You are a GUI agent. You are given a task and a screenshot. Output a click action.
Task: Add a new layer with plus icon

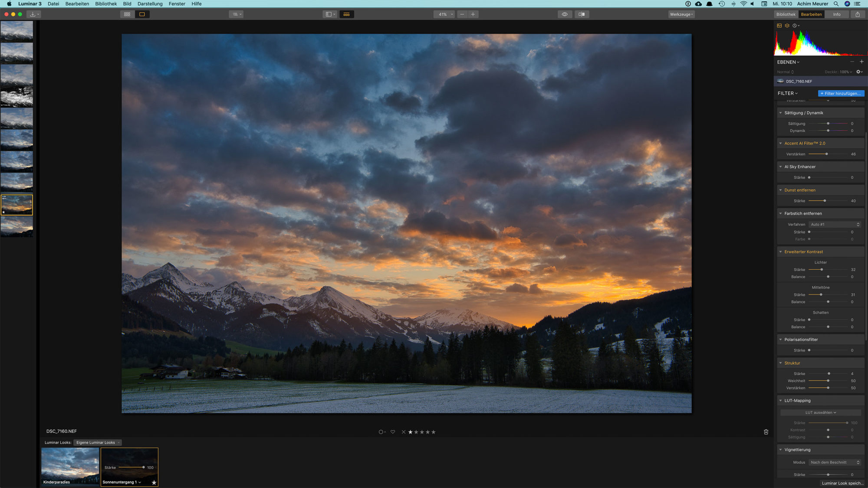click(861, 62)
